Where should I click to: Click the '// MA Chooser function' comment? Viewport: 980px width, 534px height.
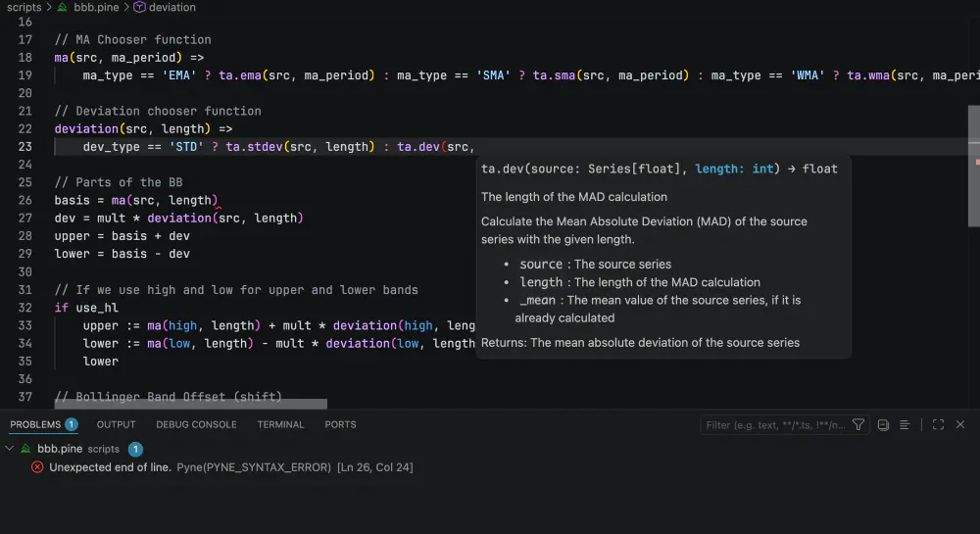(x=132, y=40)
